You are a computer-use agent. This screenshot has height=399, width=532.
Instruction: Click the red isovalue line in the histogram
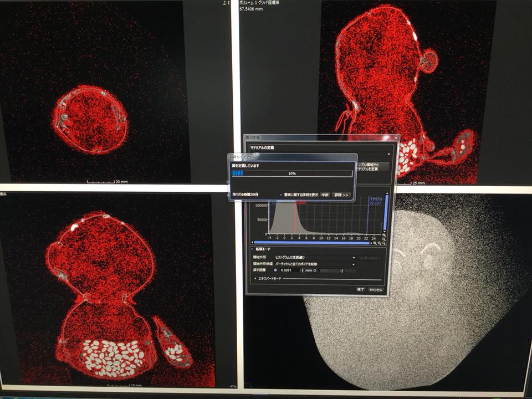click(x=295, y=219)
